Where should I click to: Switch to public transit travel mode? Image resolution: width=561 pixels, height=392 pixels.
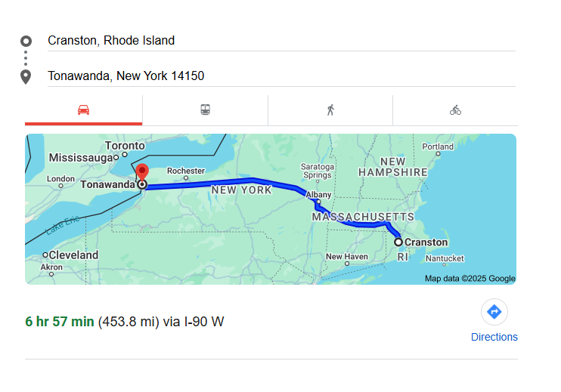pyautogui.click(x=205, y=110)
